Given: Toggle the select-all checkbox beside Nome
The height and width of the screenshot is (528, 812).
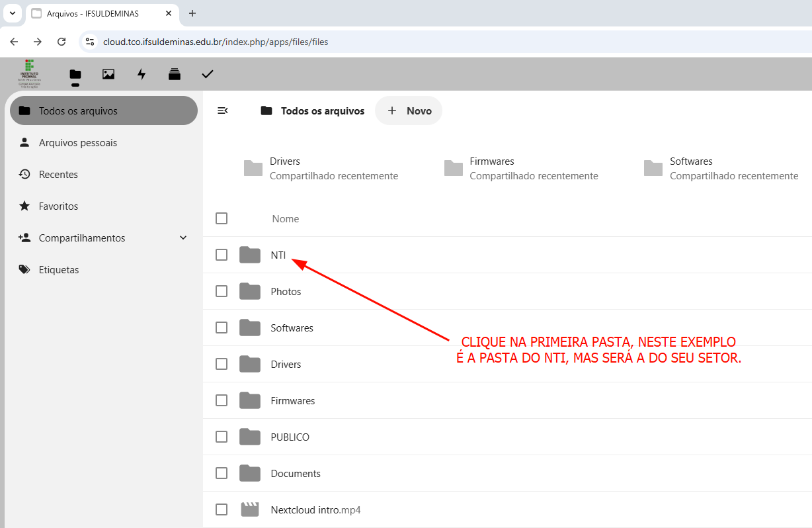Looking at the screenshot, I should tap(222, 218).
